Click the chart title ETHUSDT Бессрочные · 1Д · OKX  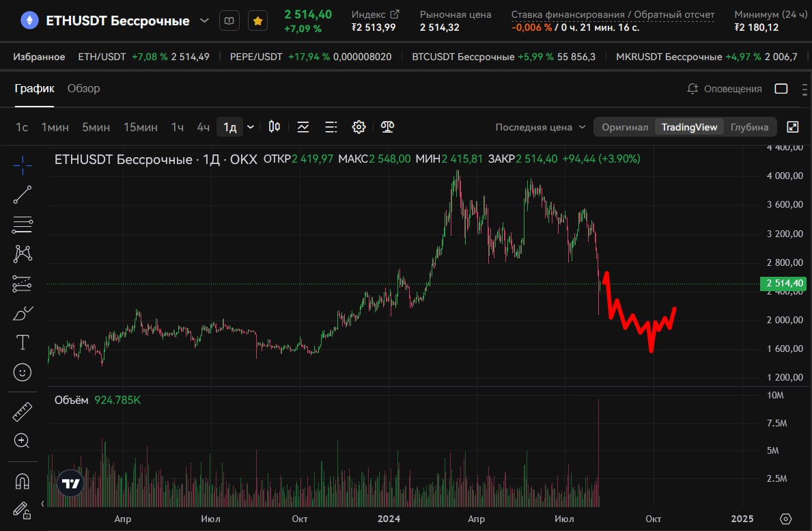coord(155,159)
